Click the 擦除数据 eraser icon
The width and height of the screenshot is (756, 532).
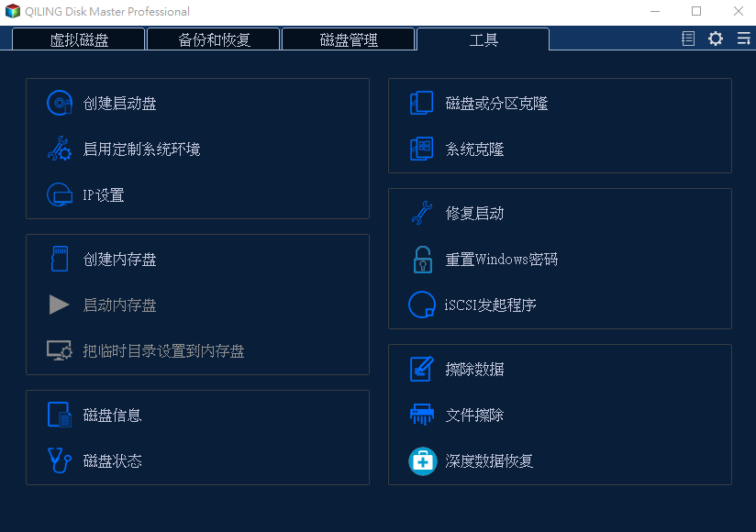421,369
